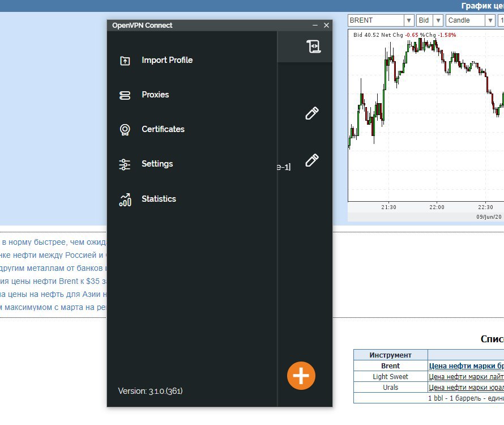The height and width of the screenshot is (425, 504).
Task: Open the Candle chart type dropdown
Action: (490, 20)
